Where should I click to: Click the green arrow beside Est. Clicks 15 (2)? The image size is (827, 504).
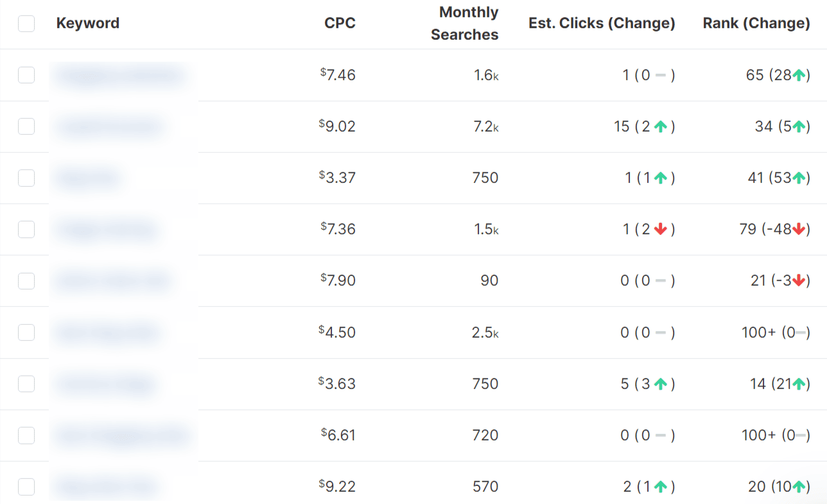660,126
